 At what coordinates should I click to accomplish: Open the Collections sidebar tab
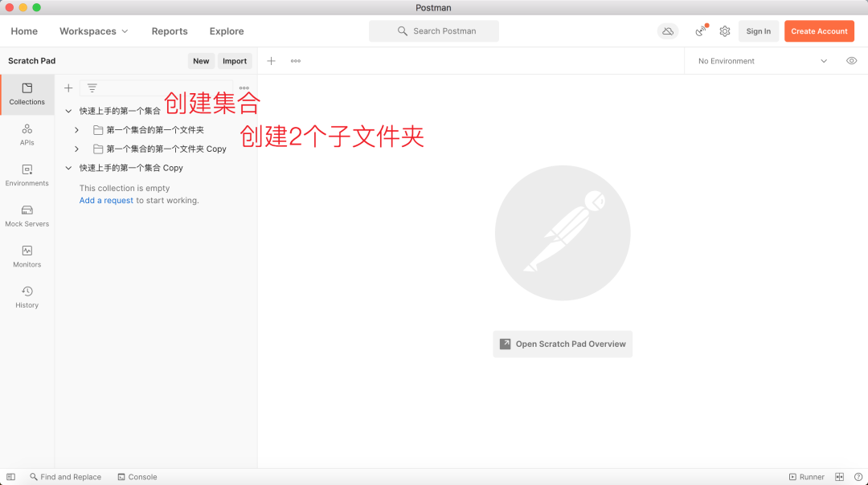point(27,95)
